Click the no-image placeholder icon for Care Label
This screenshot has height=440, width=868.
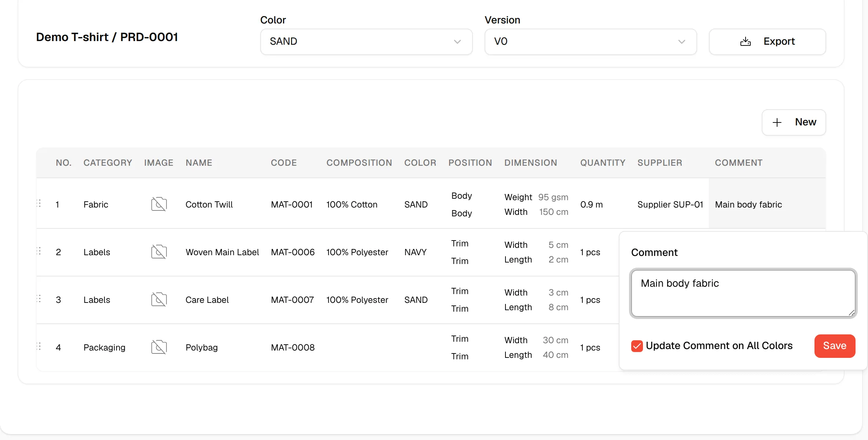(159, 300)
